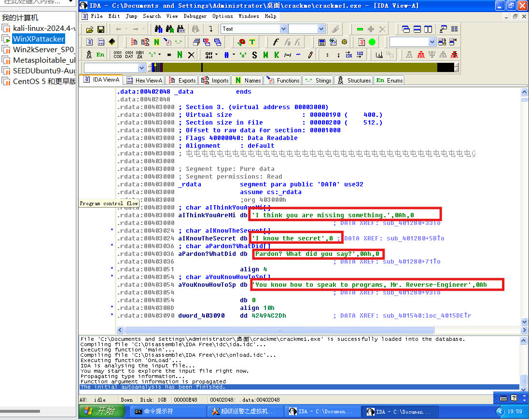Expand the green 's' string-type arrow
This screenshot has height=420, width=529.
pos(160,55)
